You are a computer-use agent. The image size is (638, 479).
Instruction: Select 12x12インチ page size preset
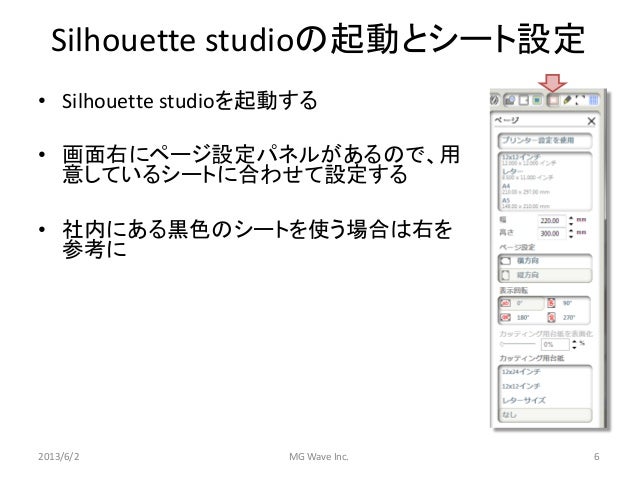545,160
